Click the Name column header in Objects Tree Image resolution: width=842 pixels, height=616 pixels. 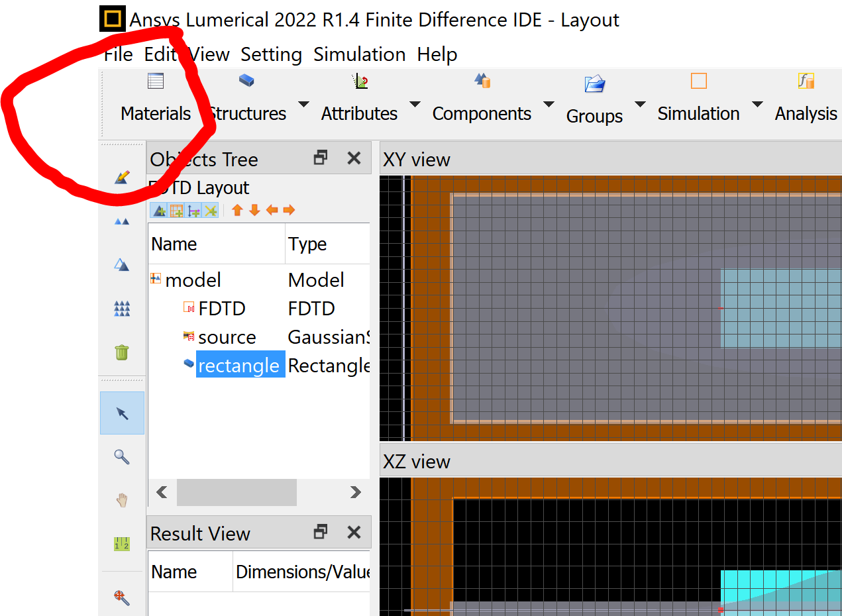pos(217,244)
